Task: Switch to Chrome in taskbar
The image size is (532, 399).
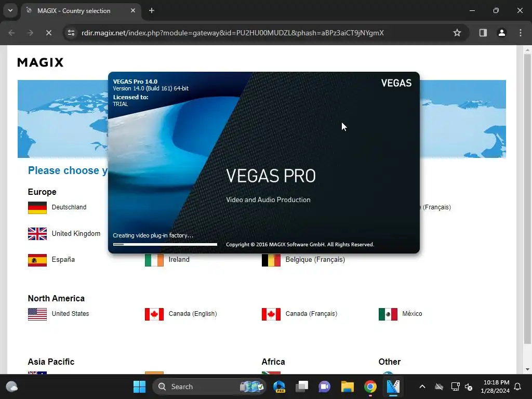Action: click(x=370, y=387)
